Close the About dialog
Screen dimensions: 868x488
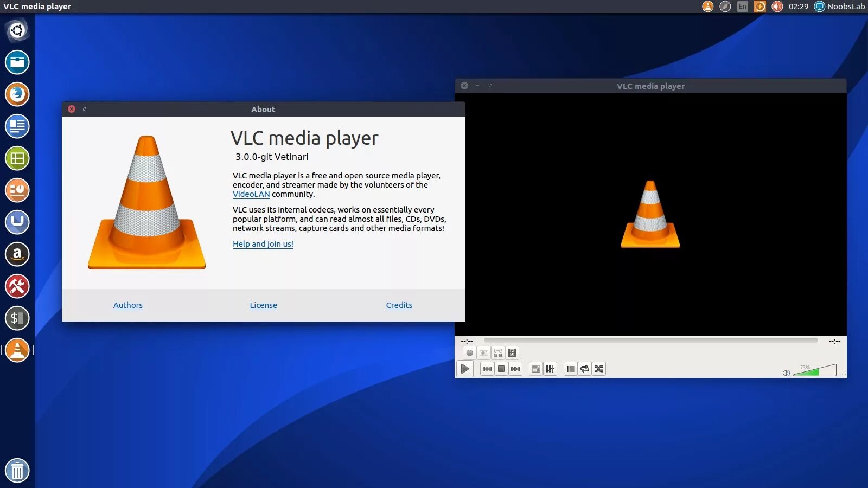[x=72, y=109]
